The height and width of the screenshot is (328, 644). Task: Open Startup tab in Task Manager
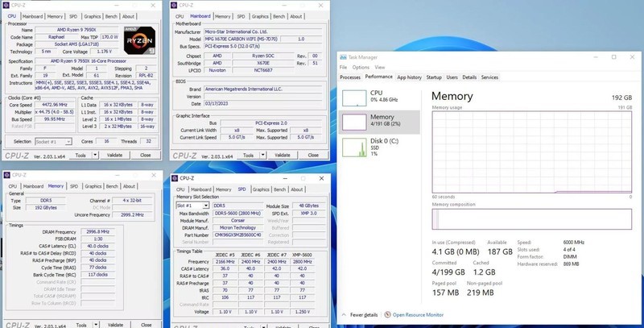coord(434,77)
